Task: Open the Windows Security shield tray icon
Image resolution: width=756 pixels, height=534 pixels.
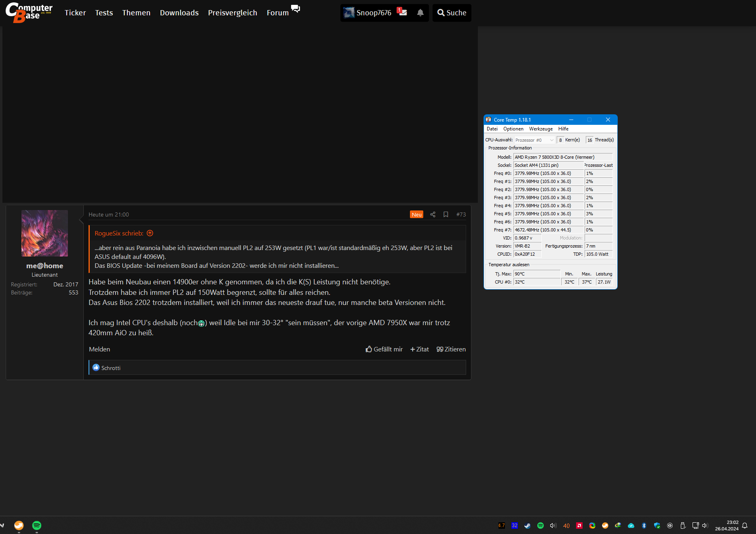Action: pos(657,526)
